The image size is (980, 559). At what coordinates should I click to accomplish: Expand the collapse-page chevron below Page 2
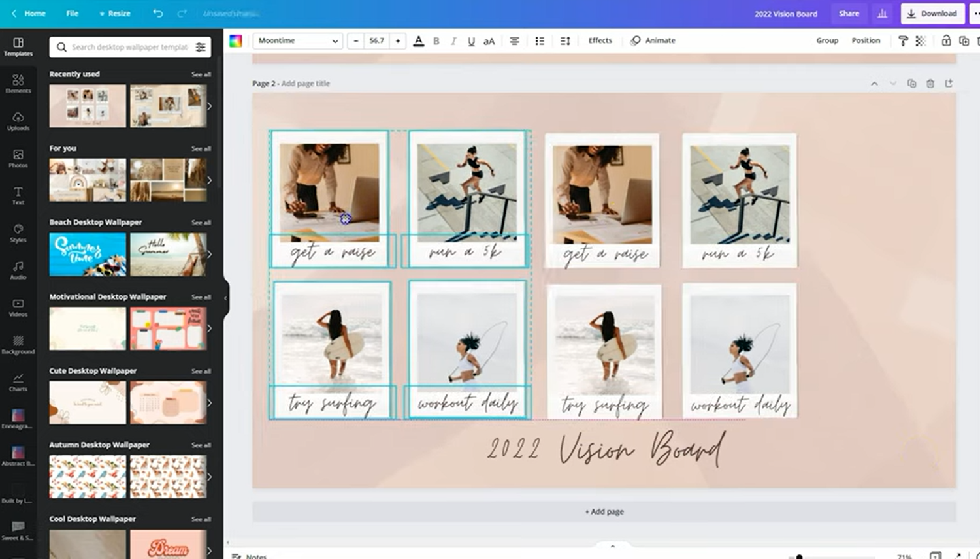(x=893, y=84)
